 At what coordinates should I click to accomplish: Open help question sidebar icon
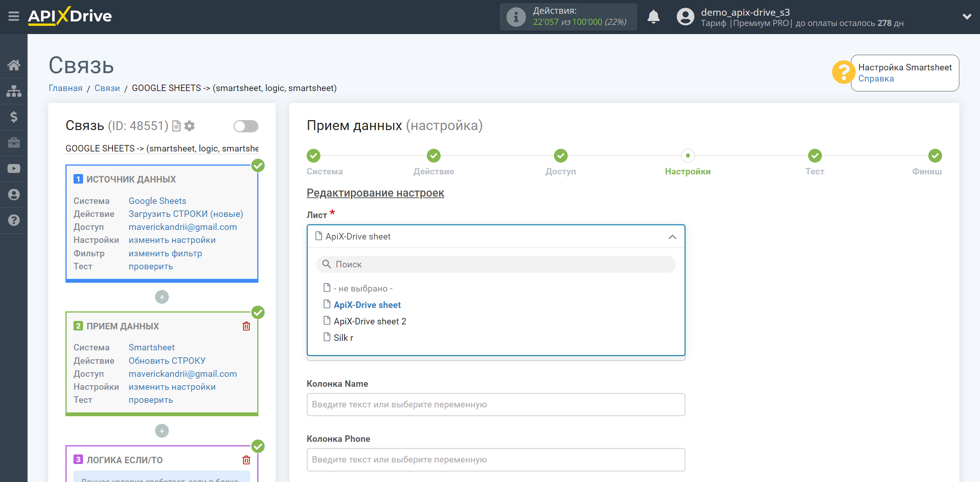click(14, 220)
